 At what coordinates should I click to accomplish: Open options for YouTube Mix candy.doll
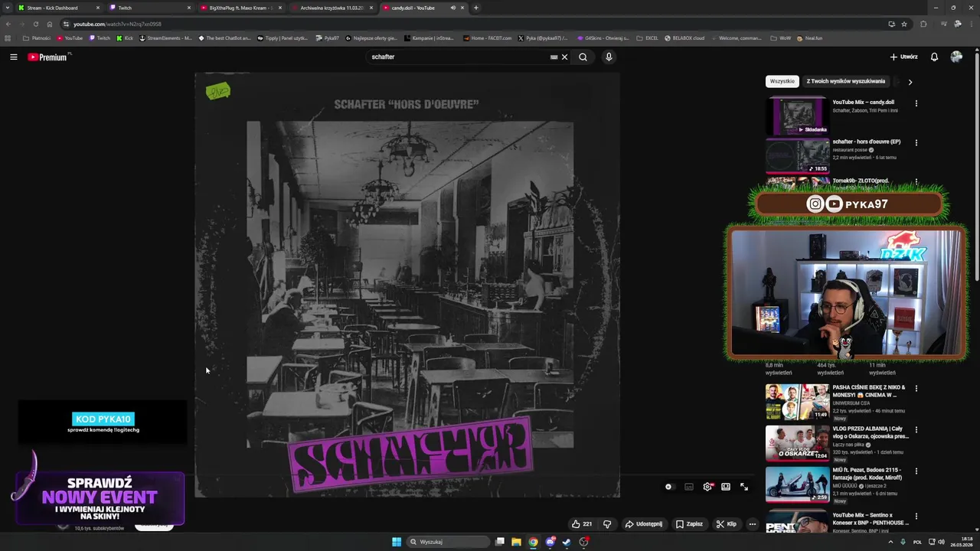click(x=916, y=103)
